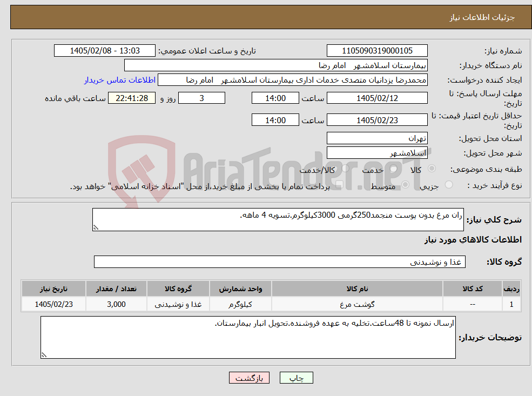532x396 pixels.
Task: Click the delivery city field اسلامشهر
Action: tap(377, 153)
